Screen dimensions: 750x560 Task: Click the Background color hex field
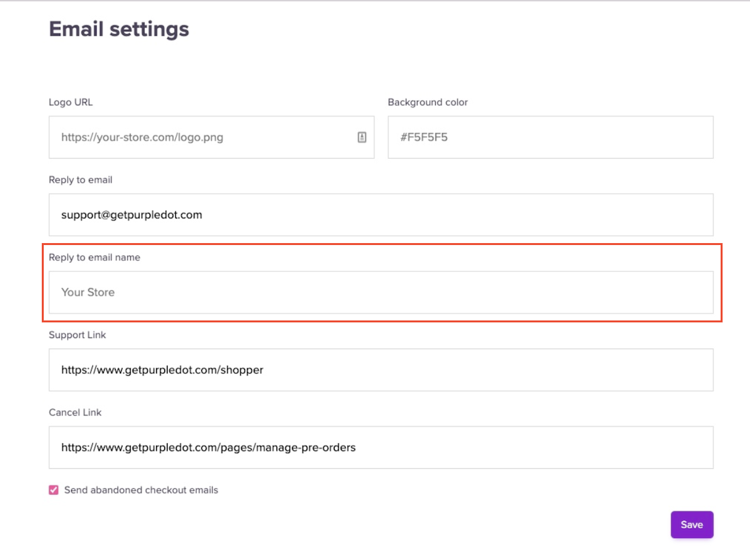[550, 137]
